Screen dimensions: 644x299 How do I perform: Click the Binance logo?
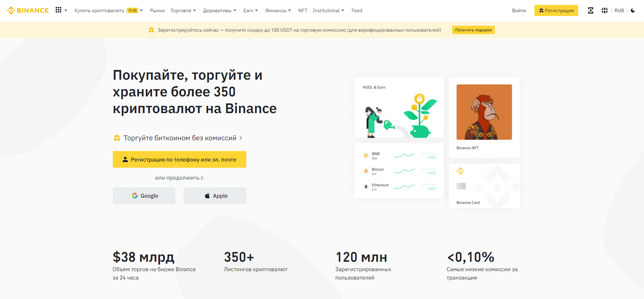click(28, 10)
